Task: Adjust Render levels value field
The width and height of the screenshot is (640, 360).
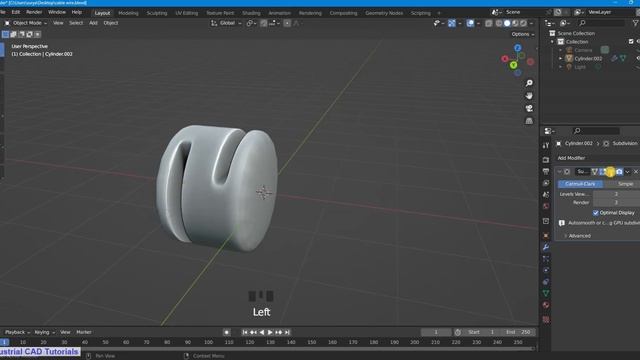Action: click(616, 202)
